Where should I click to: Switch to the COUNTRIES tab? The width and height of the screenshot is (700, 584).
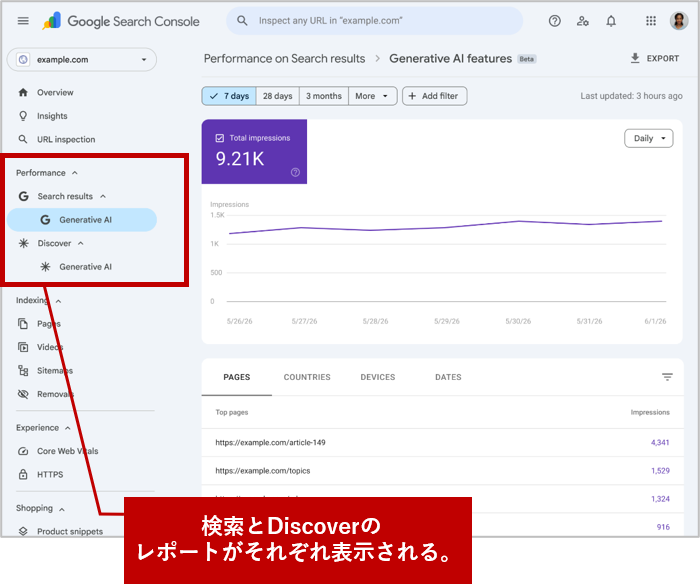[307, 377]
